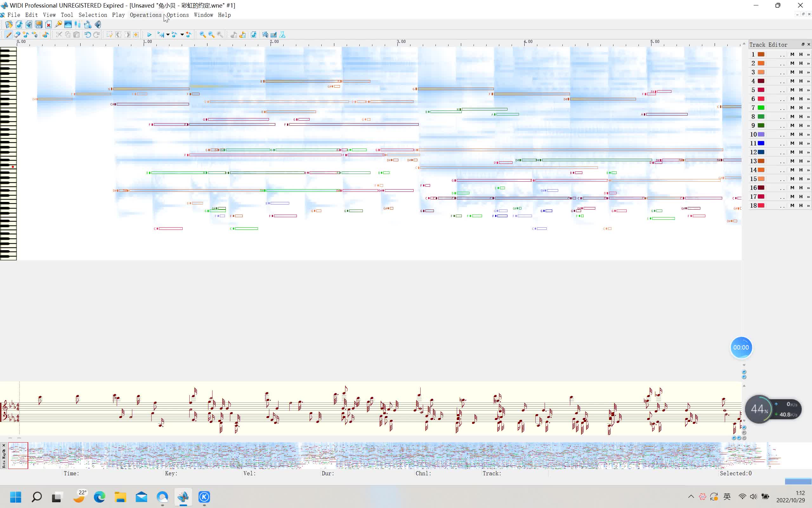Mute track 7 with M button
Viewport: 812px width, 508px height.
click(x=792, y=108)
